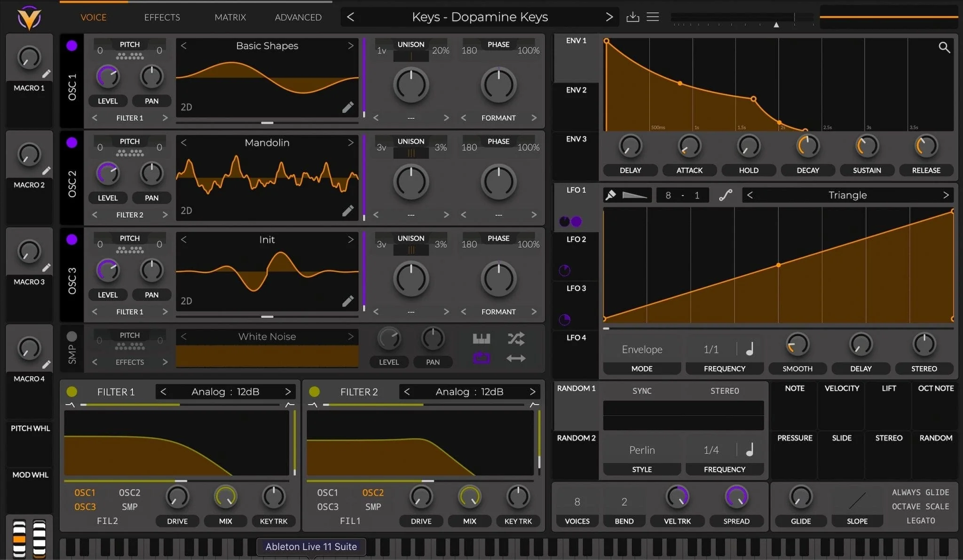
Task: Enable the SMP sampler power button
Action: 71,336
